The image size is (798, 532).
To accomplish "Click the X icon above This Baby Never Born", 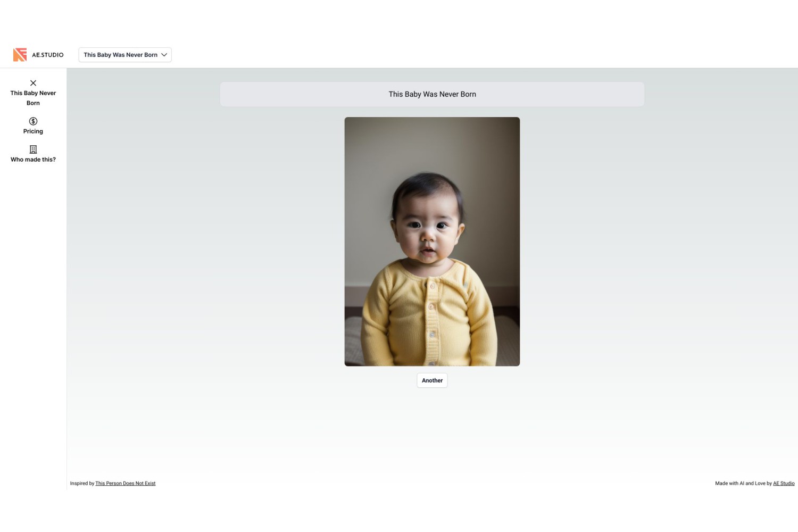I will (33, 83).
